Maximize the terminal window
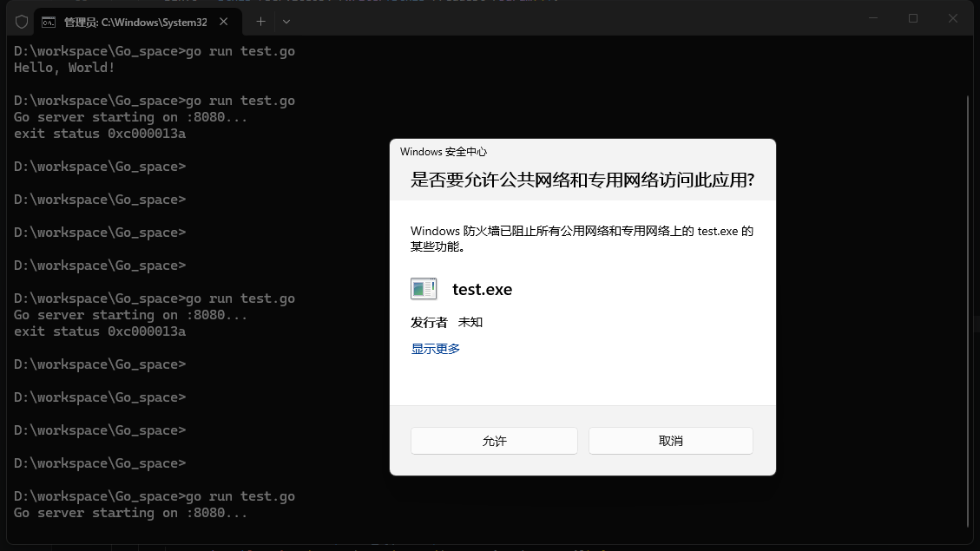Screen dimensions: 980x551 [913, 19]
